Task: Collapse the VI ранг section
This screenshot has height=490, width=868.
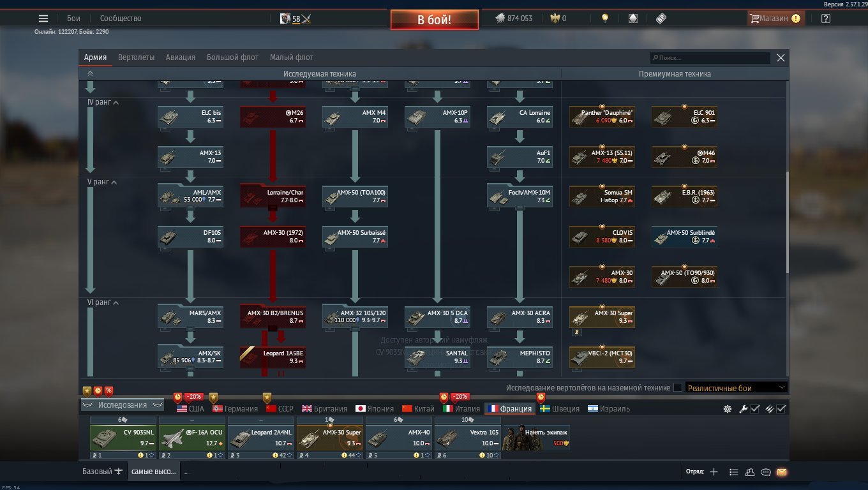Action: [103, 302]
